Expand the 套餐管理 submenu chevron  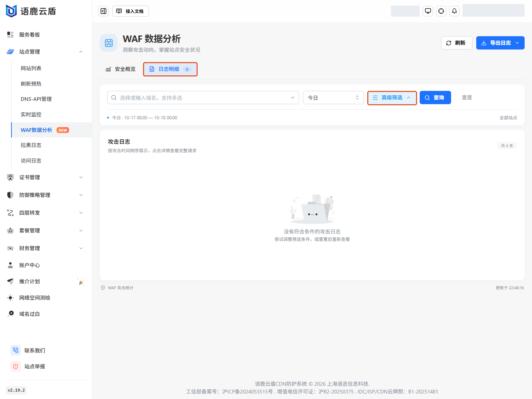click(x=81, y=231)
